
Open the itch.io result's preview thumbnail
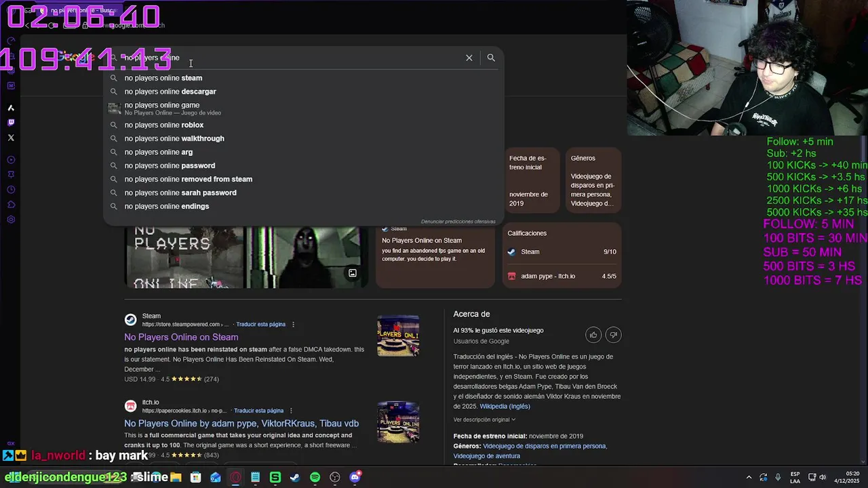click(398, 422)
